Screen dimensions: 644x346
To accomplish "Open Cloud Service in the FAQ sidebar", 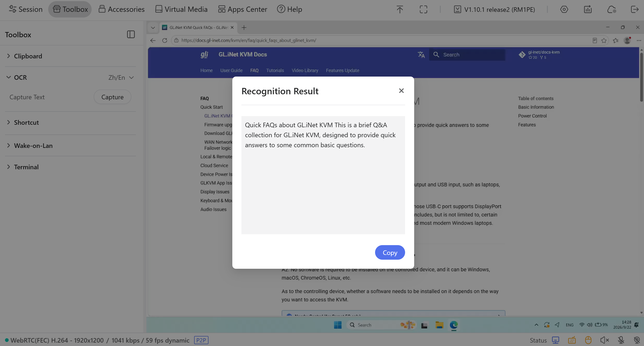I will (x=214, y=165).
